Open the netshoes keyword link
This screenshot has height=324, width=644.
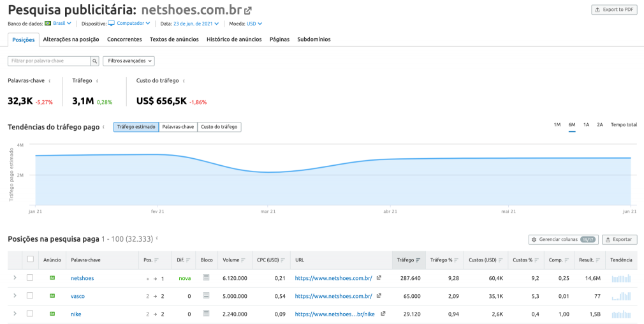(x=82, y=279)
